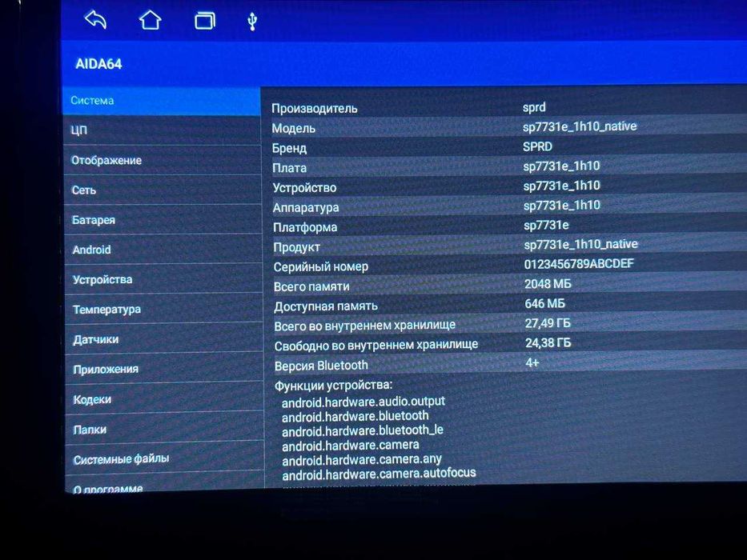Open the Папки section
Screen dimensions: 747x560
pos(165,429)
